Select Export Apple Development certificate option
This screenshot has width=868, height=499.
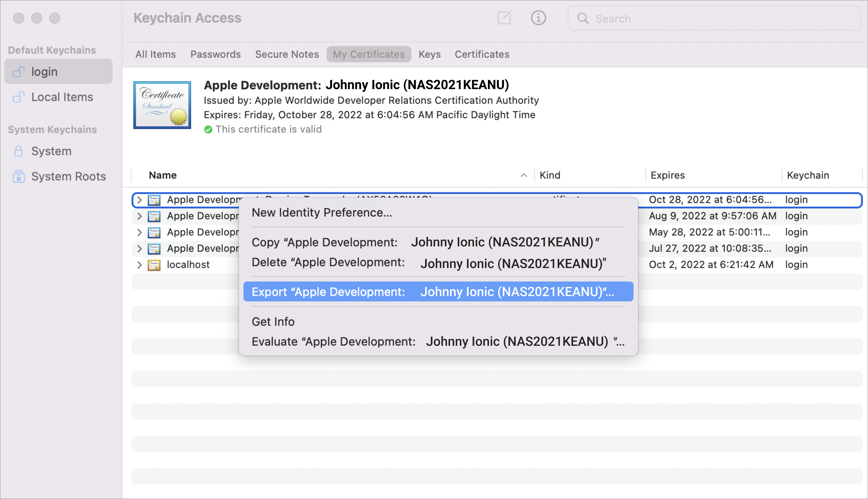pyautogui.click(x=438, y=292)
